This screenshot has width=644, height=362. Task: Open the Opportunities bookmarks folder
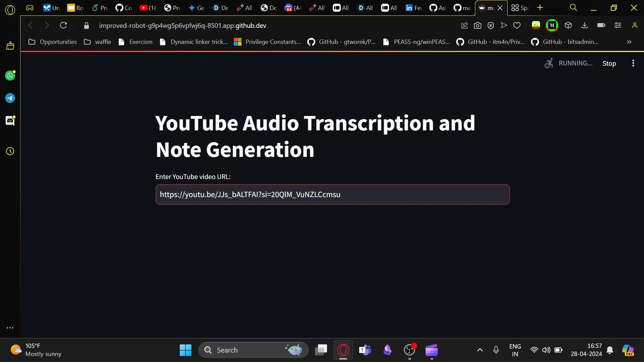pyautogui.click(x=53, y=42)
